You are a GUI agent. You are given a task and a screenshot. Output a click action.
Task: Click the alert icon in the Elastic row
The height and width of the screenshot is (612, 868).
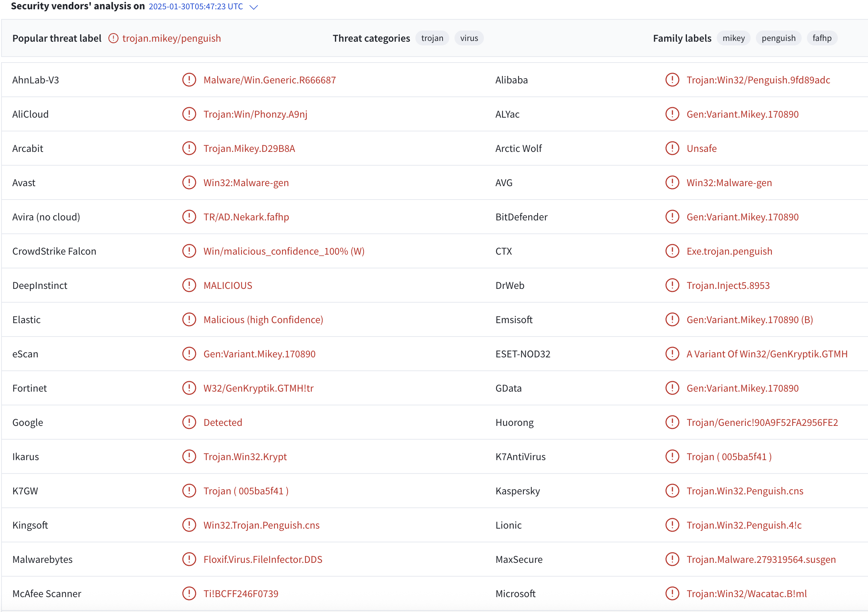189,320
